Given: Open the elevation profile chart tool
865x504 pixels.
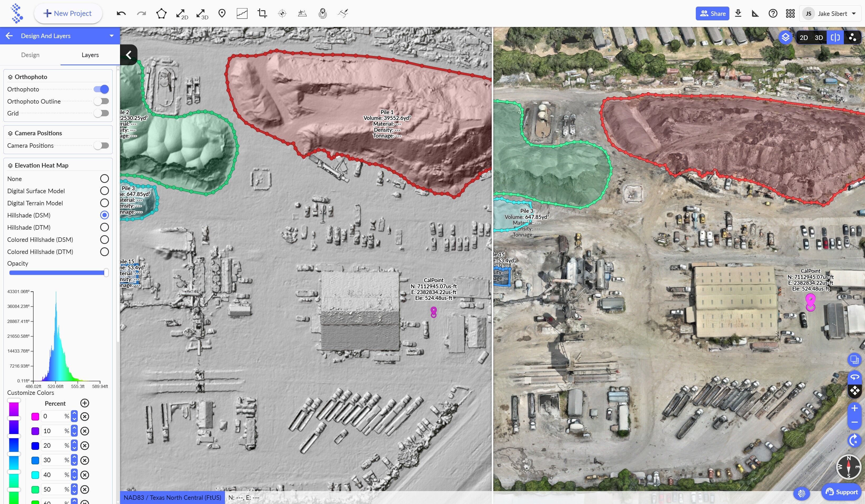Looking at the screenshot, I should coord(242,13).
